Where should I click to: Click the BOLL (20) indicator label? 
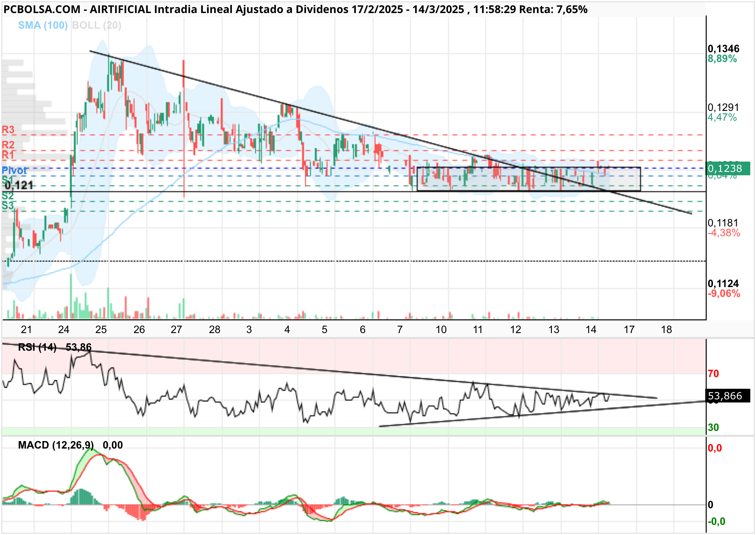click(97, 25)
